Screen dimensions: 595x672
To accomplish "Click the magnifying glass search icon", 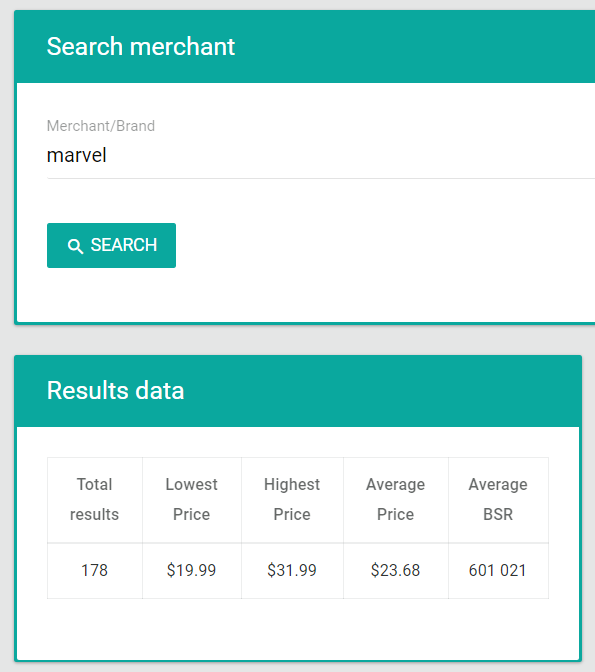I will [75, 246].
